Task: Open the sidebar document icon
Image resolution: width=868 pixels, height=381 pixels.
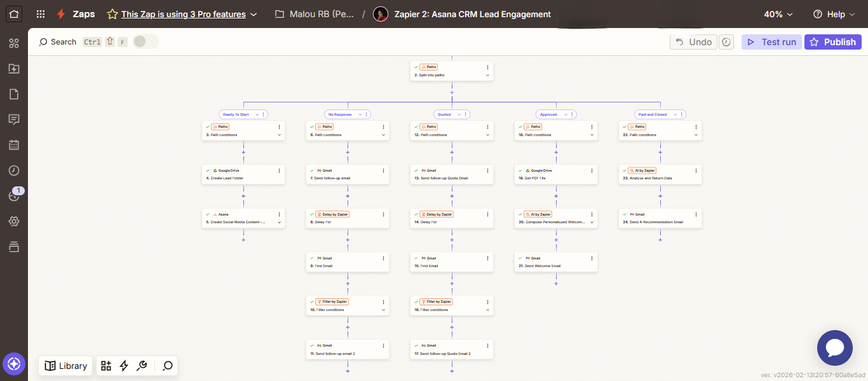Action: pos(14,94)
